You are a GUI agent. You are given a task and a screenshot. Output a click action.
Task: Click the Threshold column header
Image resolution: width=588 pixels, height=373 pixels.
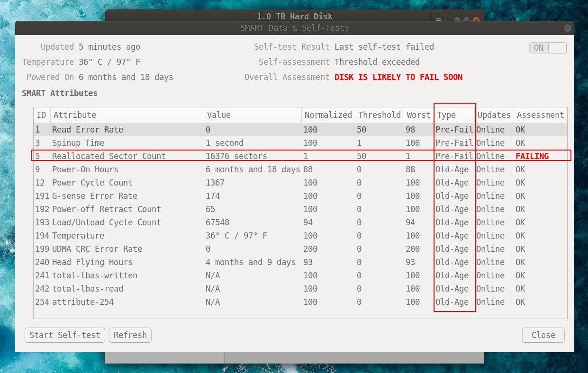pyautogui.click(x=379, y=115)
